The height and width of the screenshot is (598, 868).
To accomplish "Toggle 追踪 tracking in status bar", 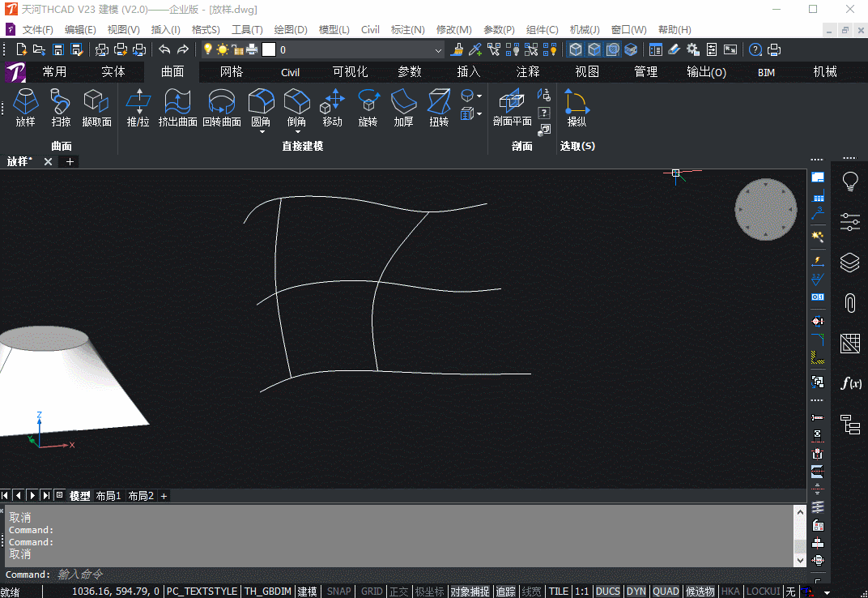I will click(x=505, y=592).
